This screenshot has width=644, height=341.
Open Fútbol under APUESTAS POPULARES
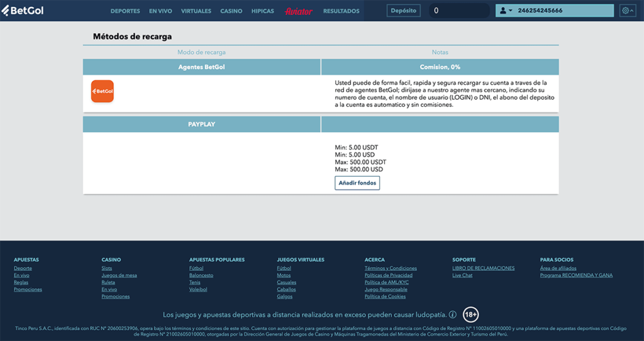pyautogui.click(x=196, y=268)
